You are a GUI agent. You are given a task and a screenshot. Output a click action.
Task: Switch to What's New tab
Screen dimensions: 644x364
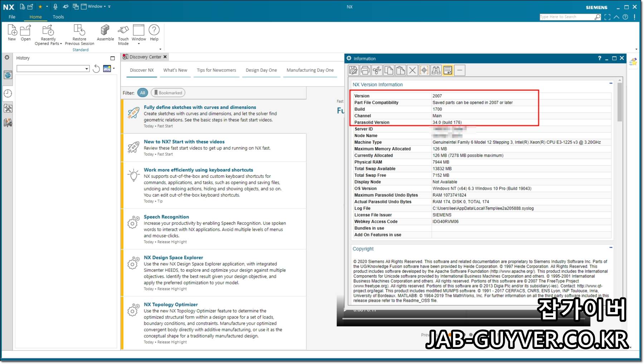point(175,70)
